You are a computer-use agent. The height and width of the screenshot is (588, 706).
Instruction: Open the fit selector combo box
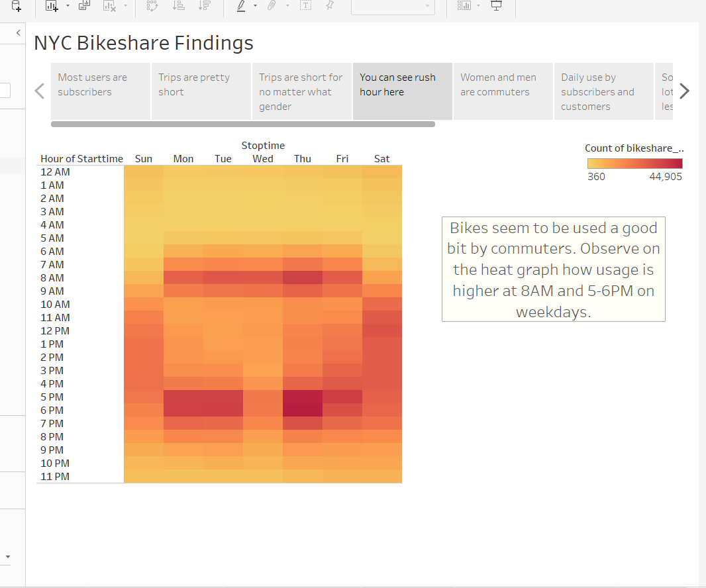(x=393, y=8)
